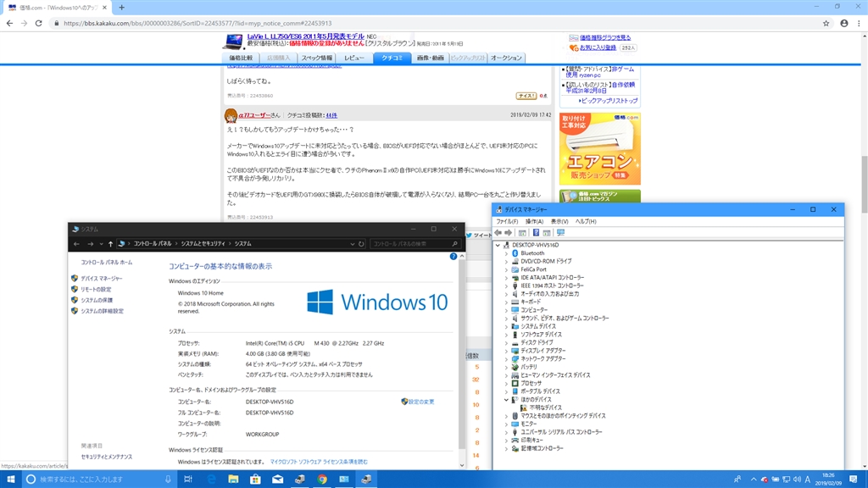Expand the DVD/CD-ROM ドライブ node
This screenshot has height=488, width=868.
[x=506, y=261]
